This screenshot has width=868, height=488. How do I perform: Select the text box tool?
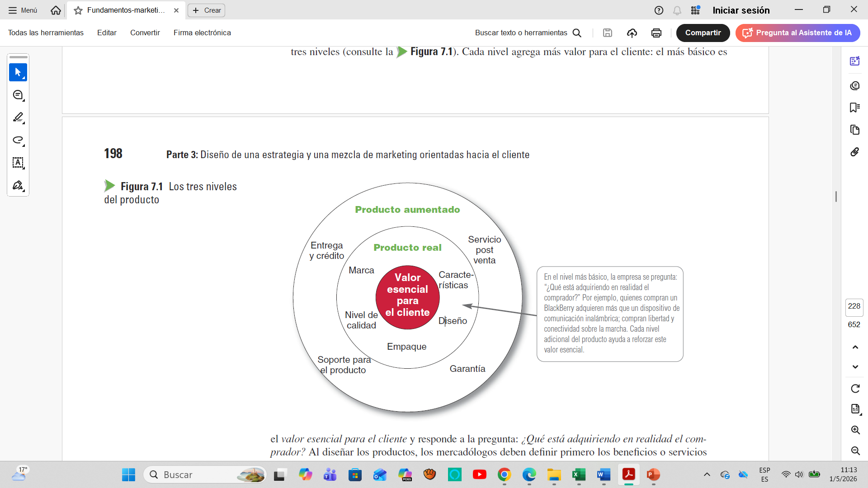(18, 163)
